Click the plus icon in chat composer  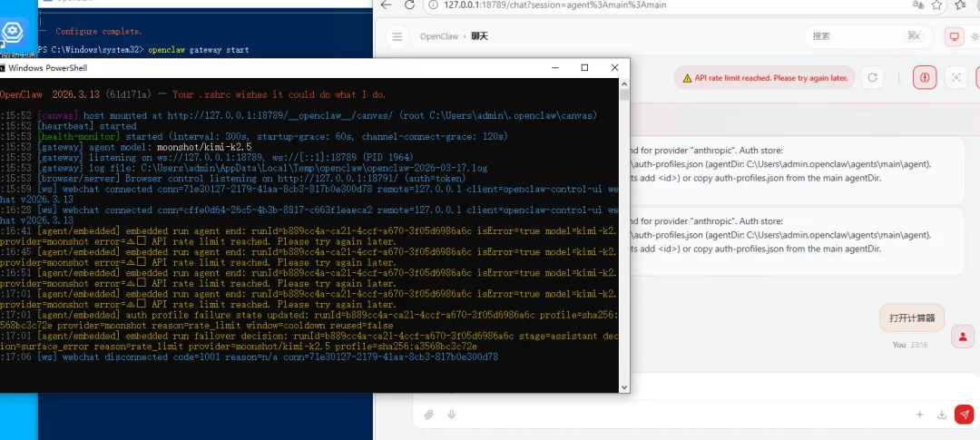[x=919, y=415]
